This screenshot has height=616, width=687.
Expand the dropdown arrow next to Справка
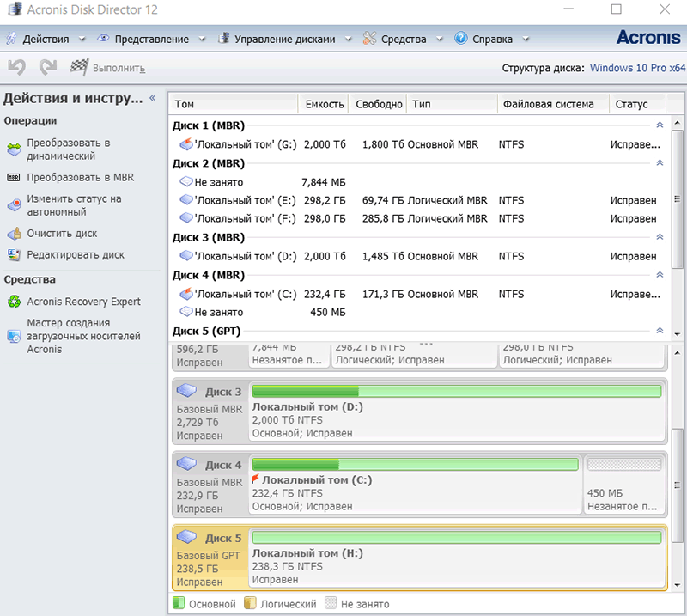526,39
